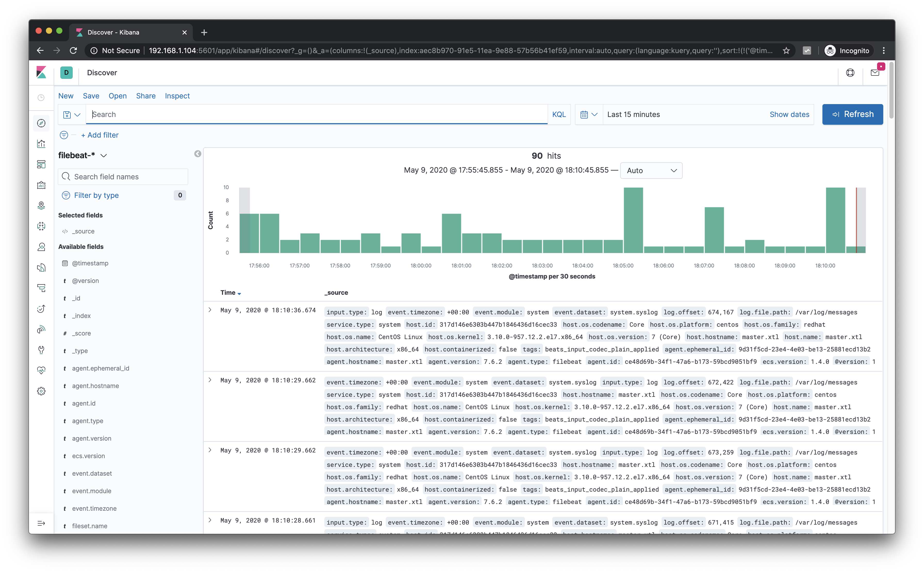Open Dev Tools wrench icon
Viewport: 924px width, 572px height.
pyautogui.click(x=41, y=350)
